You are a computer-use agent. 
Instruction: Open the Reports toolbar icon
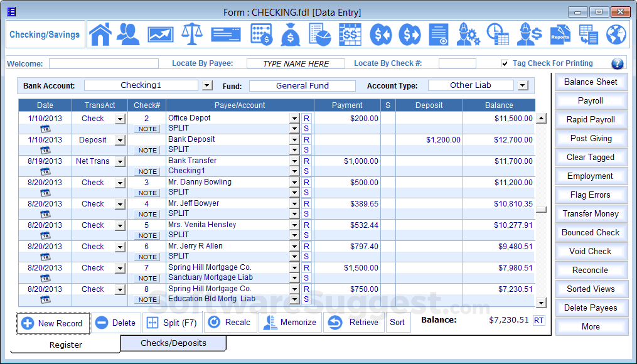[x=559, y=34]
